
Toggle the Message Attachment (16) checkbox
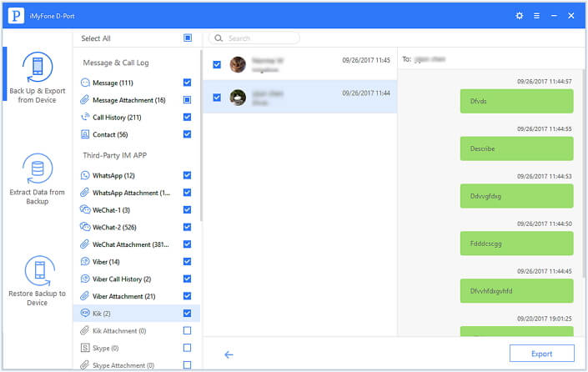click(187, 100)
